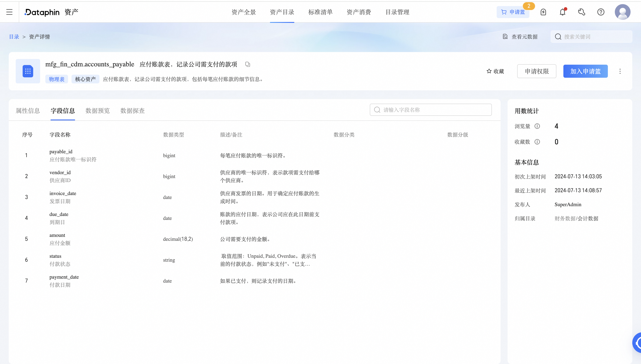The image size is (641, 364).
Task: Click the lightning document icon in top bar
Action: [543, 12]
